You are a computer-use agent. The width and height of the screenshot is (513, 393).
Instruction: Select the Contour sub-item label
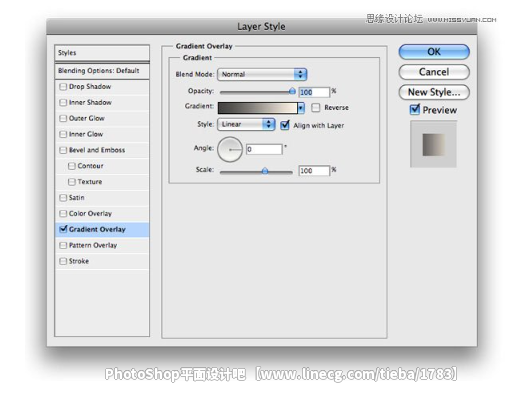point(90,166)
